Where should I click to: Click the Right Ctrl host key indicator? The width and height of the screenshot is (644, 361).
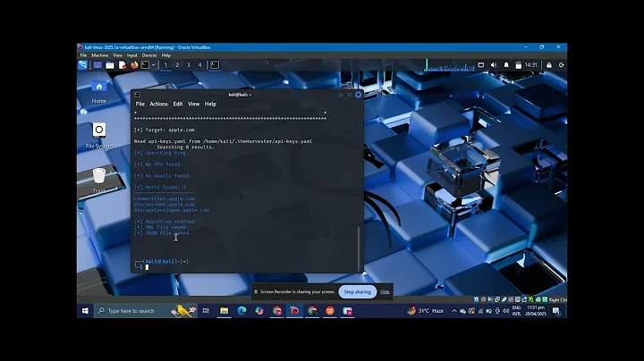click(557, 300)
